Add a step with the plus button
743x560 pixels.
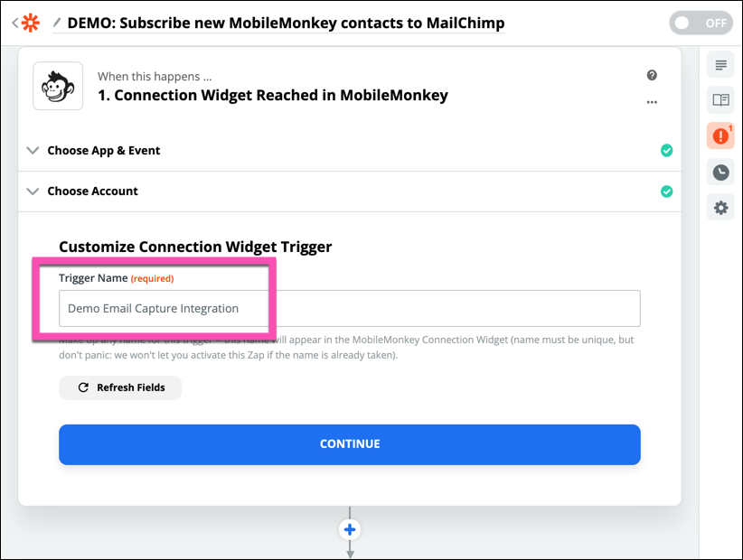pos(351,529)
